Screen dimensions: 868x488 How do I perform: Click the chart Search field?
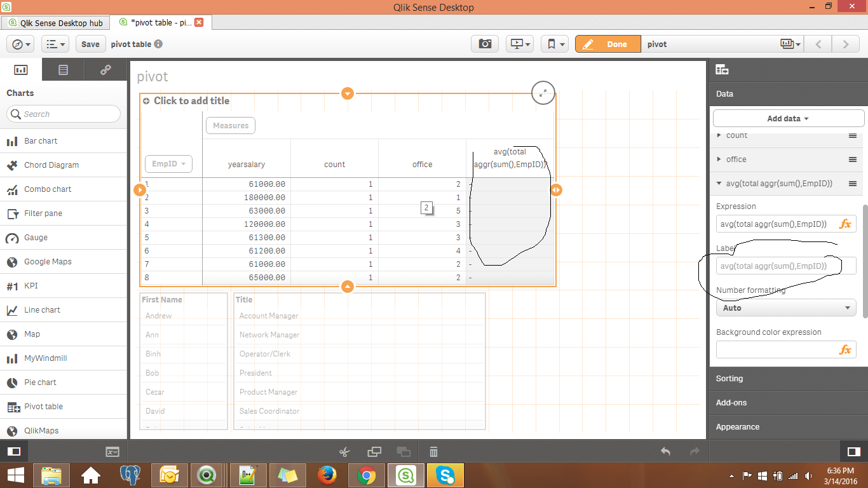click(64, 114)
